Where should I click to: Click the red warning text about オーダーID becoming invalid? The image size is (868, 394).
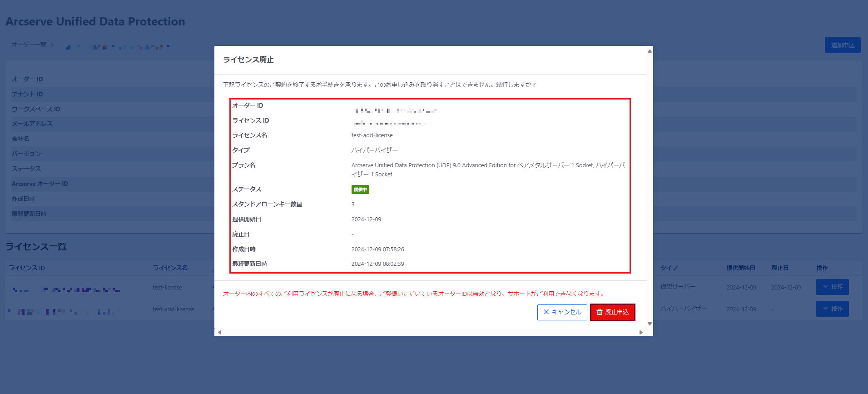(414, 294)
